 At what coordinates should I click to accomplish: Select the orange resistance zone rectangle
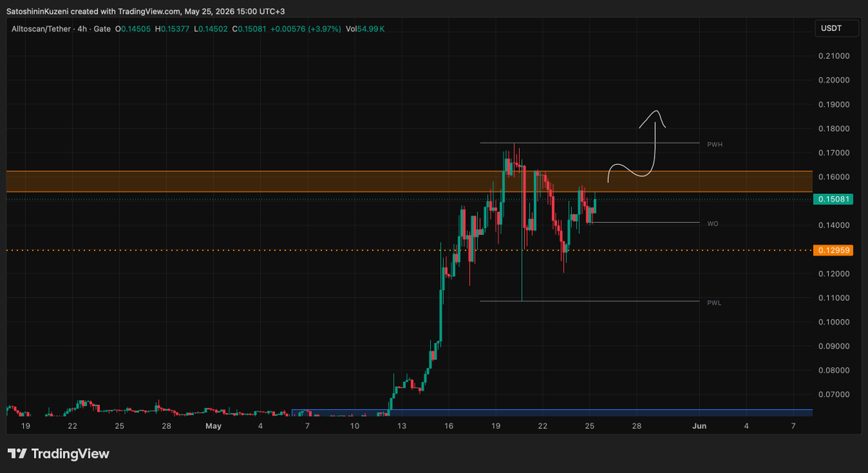pyautogui.click(x=409, y=182)
